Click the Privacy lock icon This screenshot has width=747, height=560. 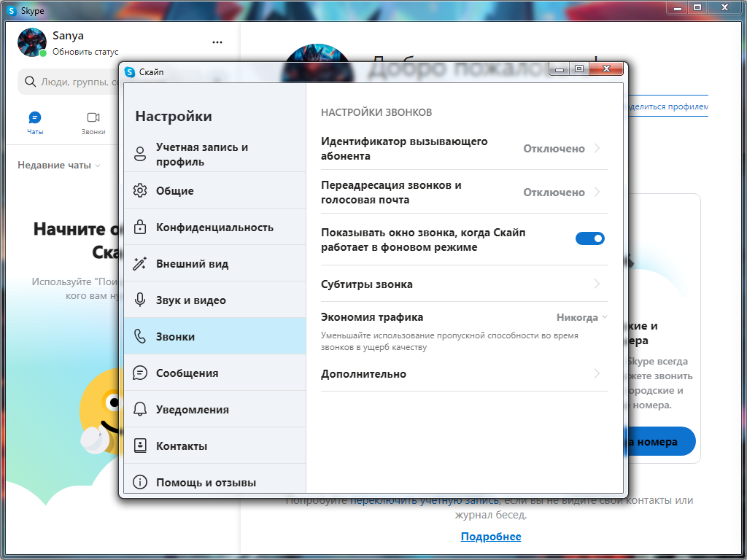[140, 227]
